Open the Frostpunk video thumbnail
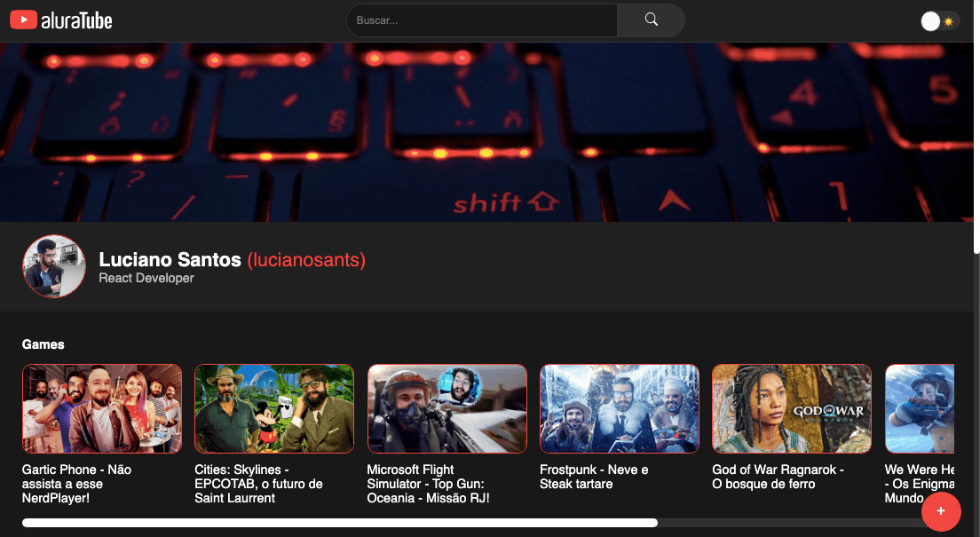The width and height of the screenshot is (980, 537). pos(620,408)
